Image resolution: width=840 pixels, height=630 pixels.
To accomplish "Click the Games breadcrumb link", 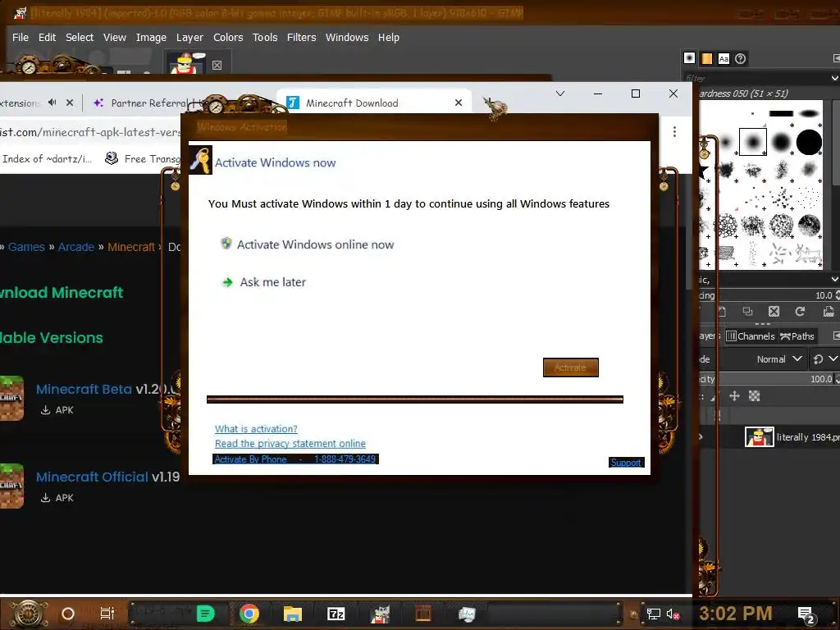I will point(26,247).
